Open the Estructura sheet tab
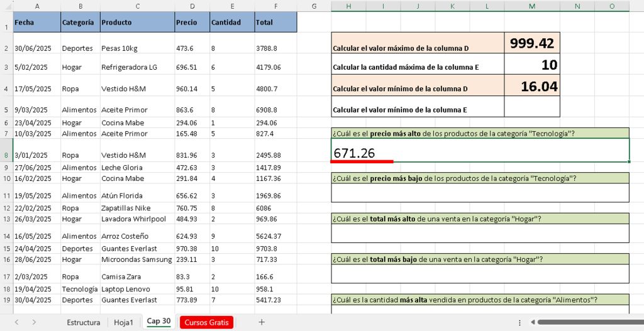Image resolution: width=644 pixels, height=331 pixels. pyautogui.click(x=83, y=322)
